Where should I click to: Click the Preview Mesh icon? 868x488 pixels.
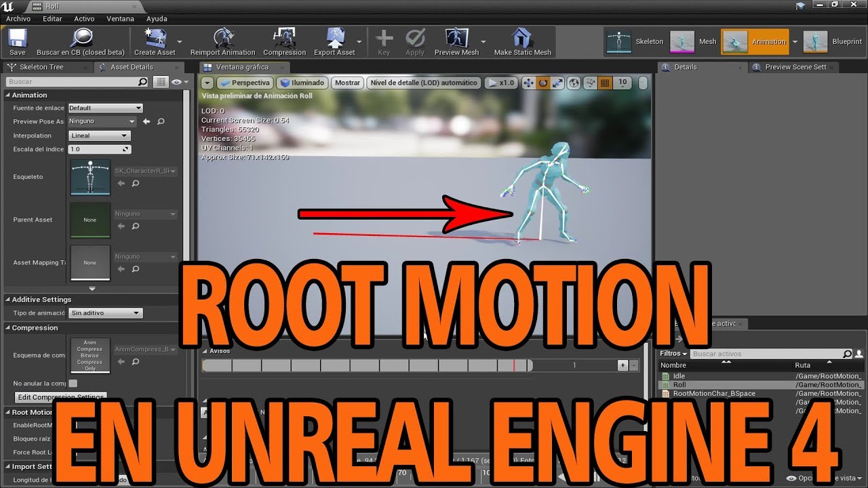coord(456,38)
